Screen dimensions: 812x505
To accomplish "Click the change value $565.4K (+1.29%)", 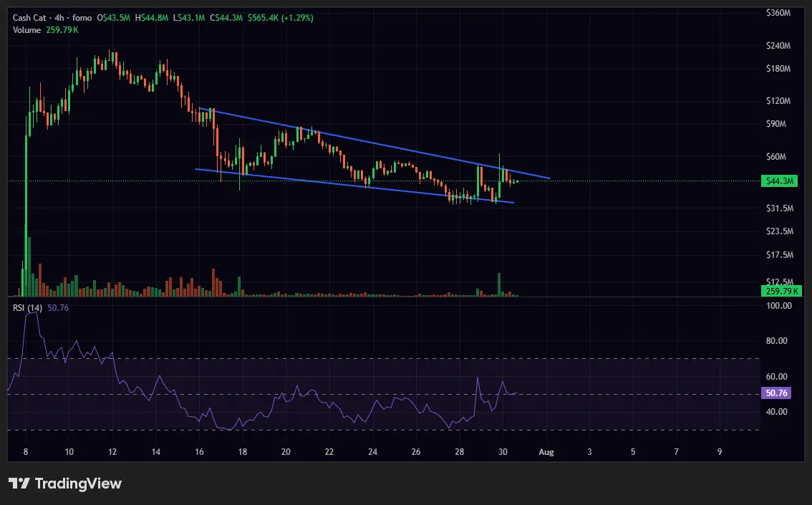I will point(280,18).
